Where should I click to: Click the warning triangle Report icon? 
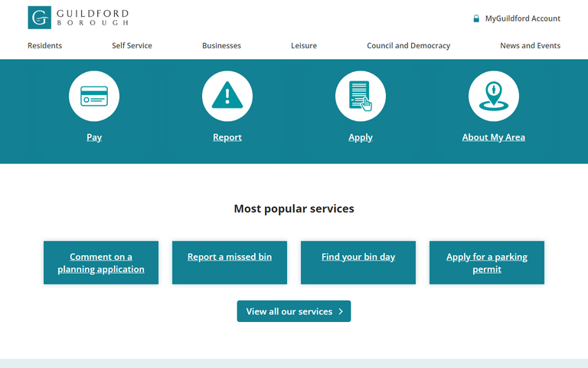coord(227,96)
